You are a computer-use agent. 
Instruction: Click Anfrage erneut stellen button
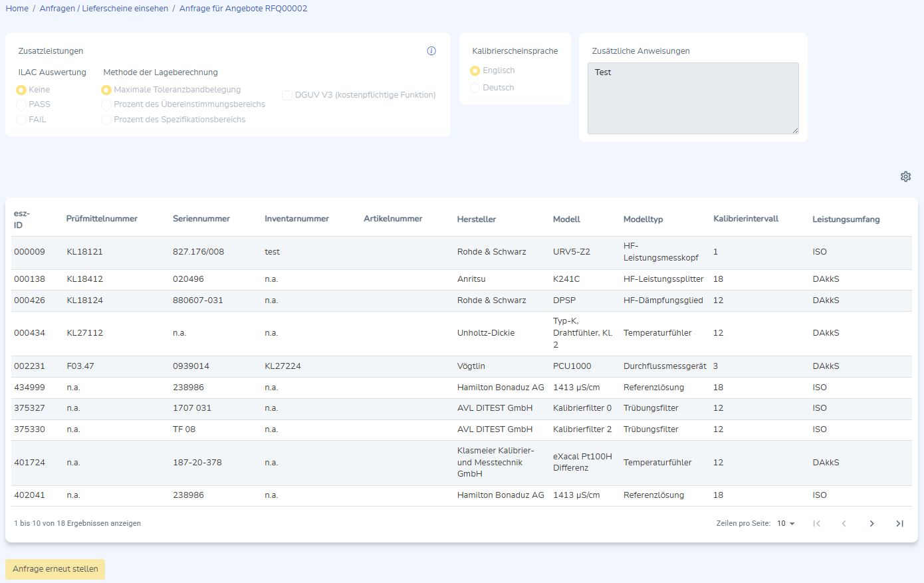55,569
